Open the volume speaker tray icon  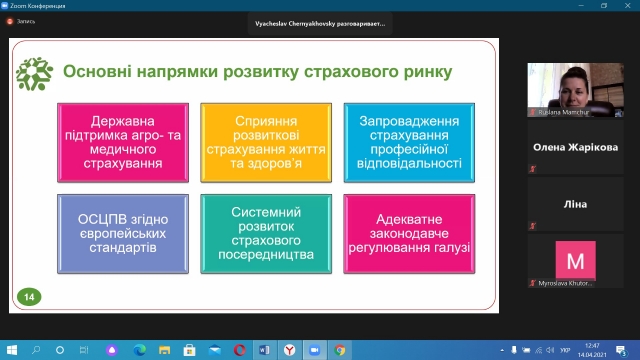[x=550, y=350]
